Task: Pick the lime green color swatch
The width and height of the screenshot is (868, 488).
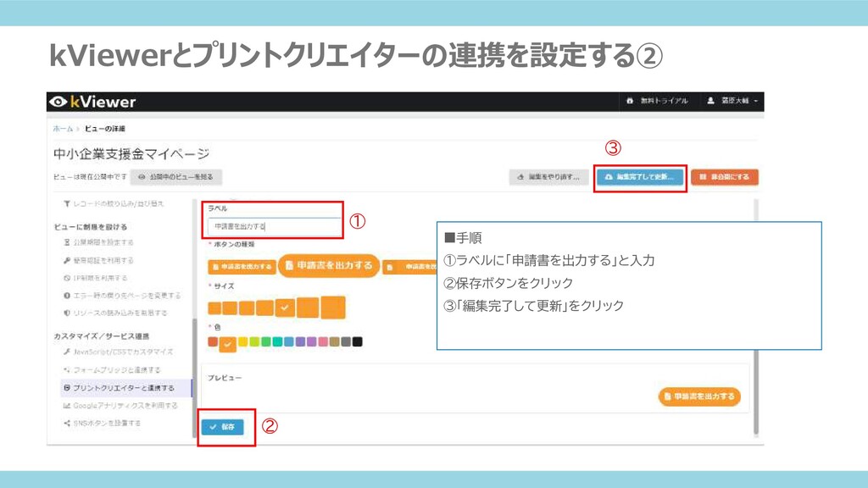Action: (254, 342)
